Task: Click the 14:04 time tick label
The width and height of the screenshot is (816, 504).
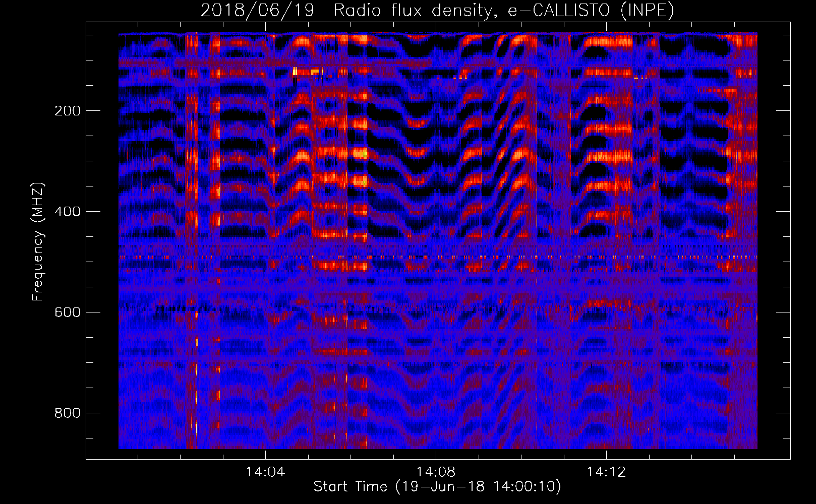Action: tap(265, 472)
